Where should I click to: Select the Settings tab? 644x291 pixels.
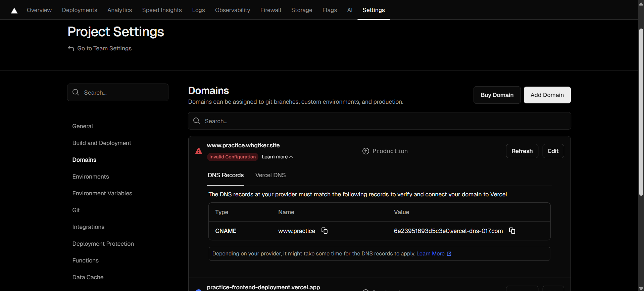[x=374, y=10]
